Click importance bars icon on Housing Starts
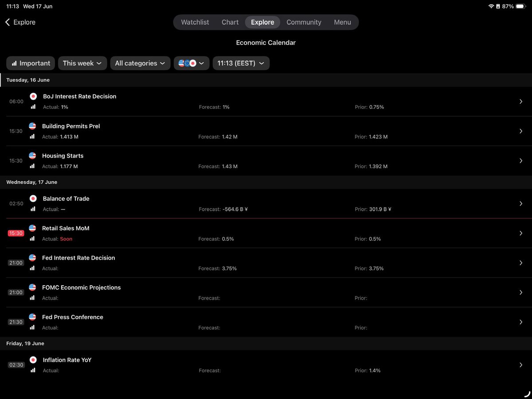Image resolution: width=532 pixels, height=399 pixels. (32, 166)
